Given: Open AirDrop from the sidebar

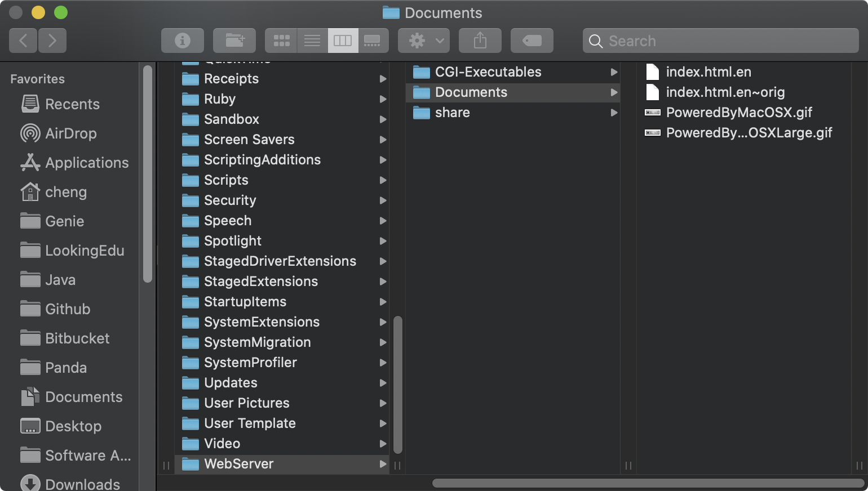Looking at the screenshot, I should point(70,133).
